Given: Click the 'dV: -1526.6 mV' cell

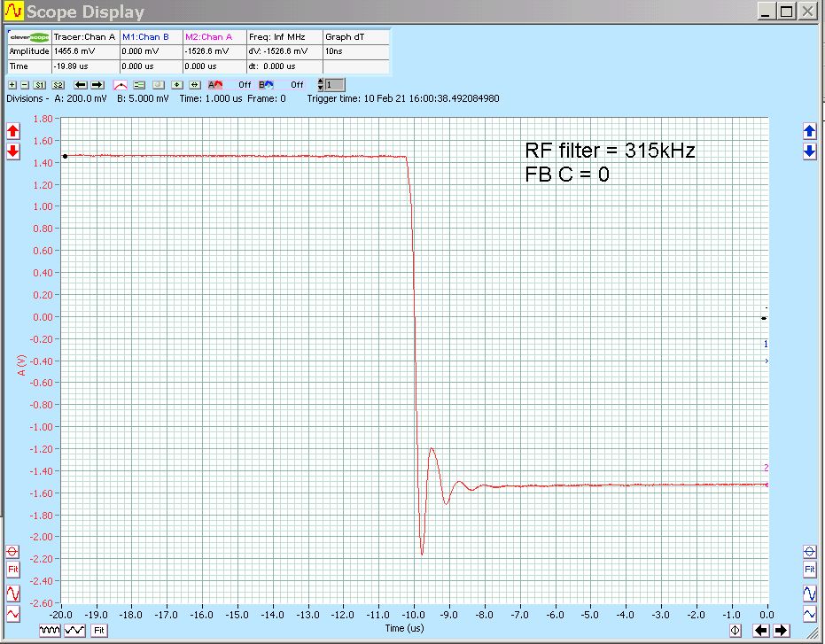Looking at the screenshot, I should [x=284, y=51].
